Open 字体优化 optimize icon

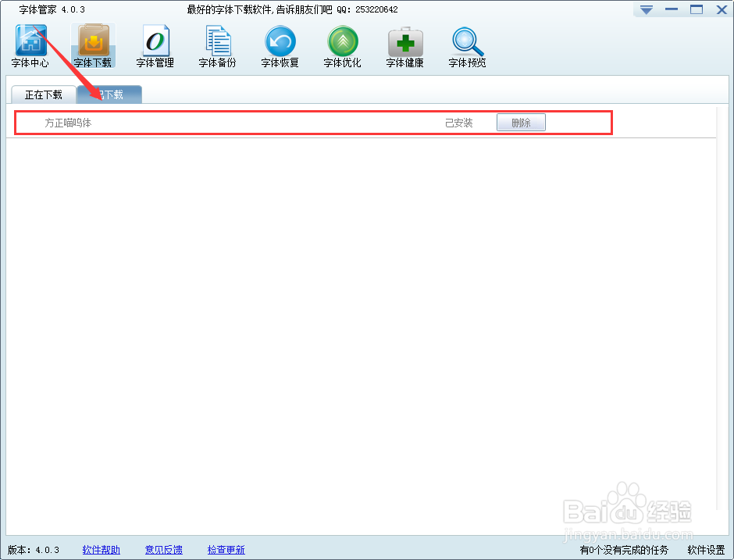click(343, 46)
